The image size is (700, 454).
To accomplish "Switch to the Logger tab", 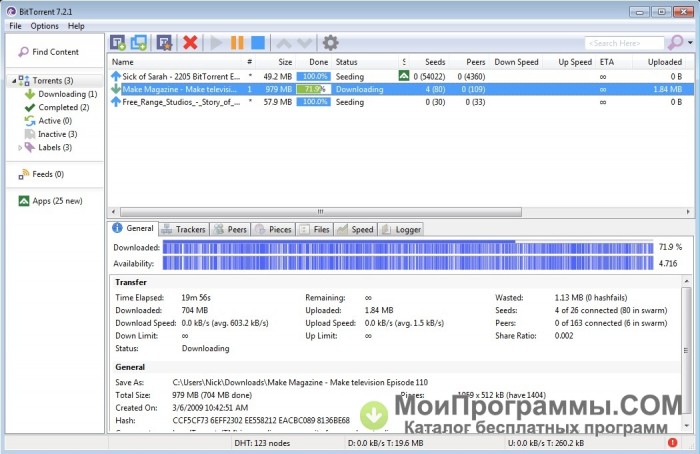I will click(x=401, y=229).
